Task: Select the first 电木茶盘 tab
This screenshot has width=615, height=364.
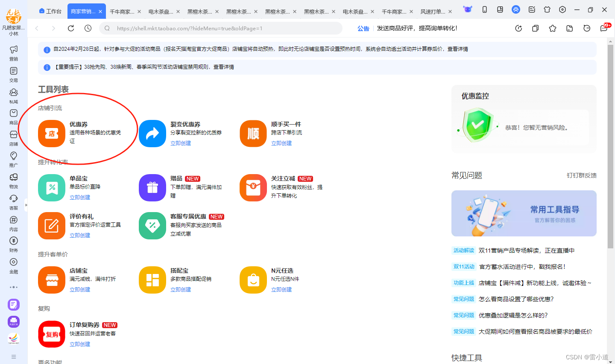Action: (x=161, y=12)
